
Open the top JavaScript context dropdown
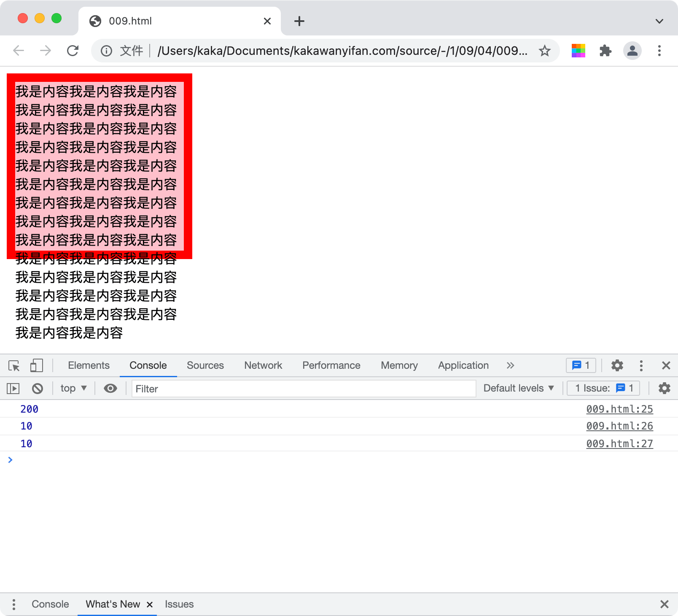click(73, 388)
